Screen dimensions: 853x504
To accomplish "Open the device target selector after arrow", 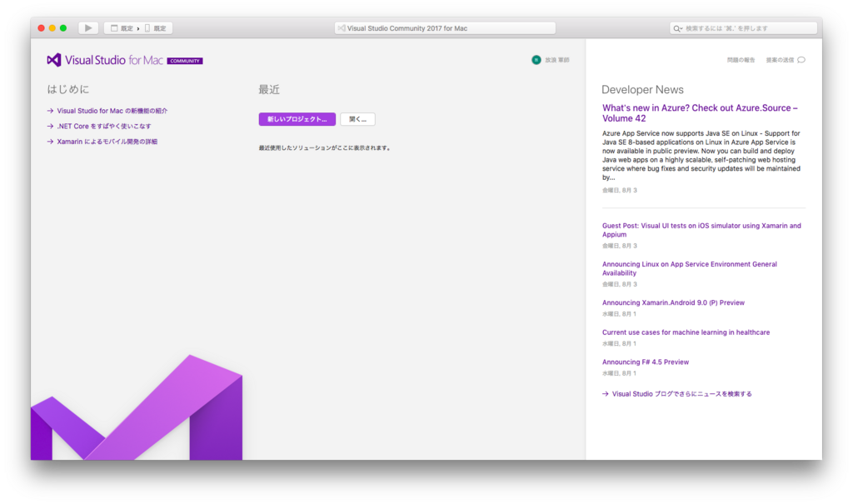I will (x=156, y=28).
